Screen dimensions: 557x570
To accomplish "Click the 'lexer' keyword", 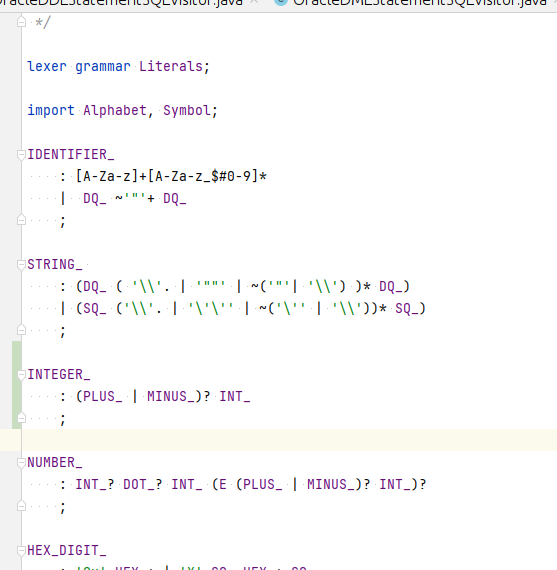I will pos(47,67).
